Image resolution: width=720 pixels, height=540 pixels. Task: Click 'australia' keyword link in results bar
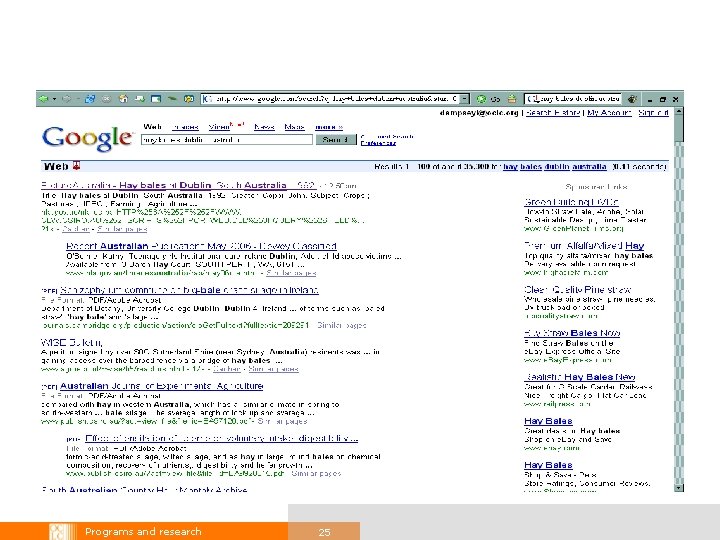589,167
